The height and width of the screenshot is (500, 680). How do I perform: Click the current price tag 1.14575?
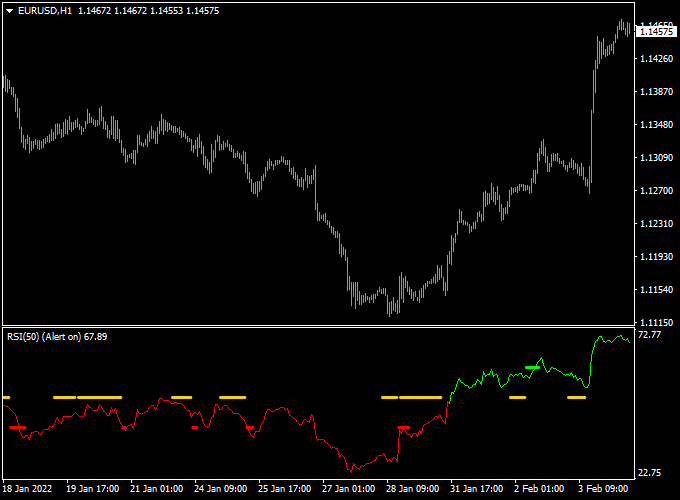(656, 31)
